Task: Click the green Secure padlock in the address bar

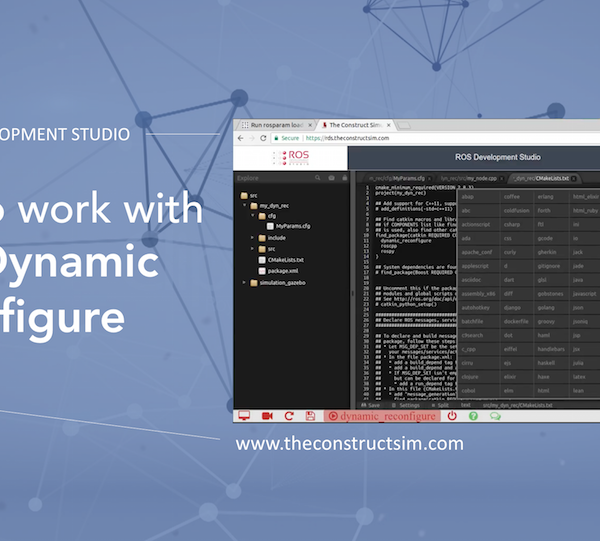Action: pos(276,138)
